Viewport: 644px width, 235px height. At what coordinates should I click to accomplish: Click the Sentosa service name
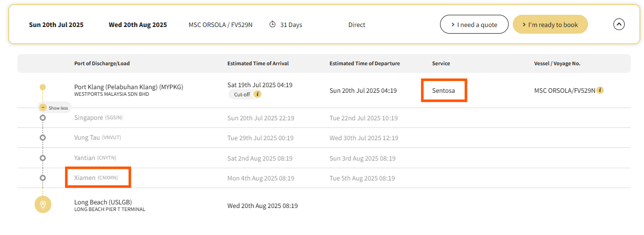tap(444, 91)
